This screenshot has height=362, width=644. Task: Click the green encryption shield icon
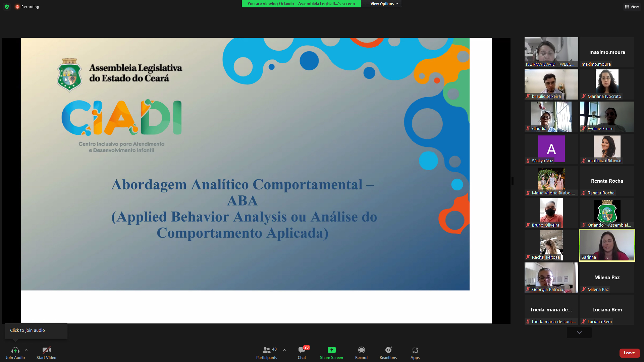click(x=7, y=7)
